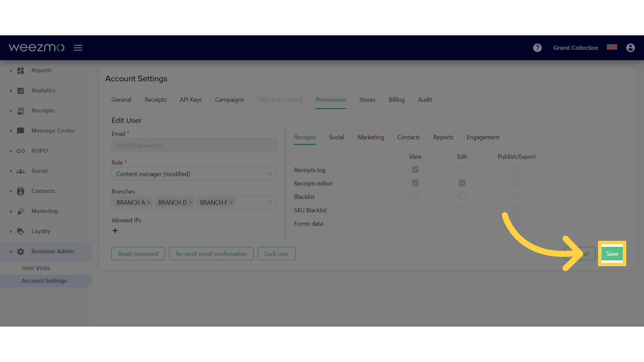Open the Contacts permissions tab
The image size is (644, 362).
(409, 137)
